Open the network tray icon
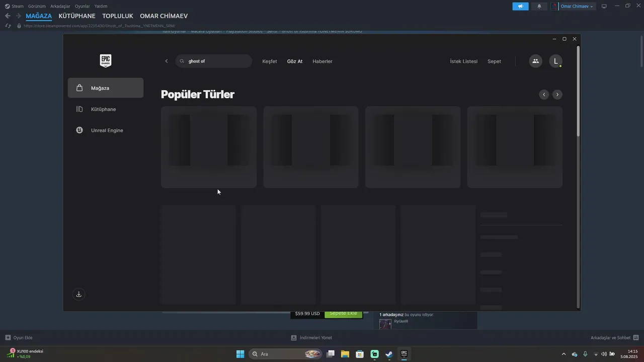 point(596,354)
